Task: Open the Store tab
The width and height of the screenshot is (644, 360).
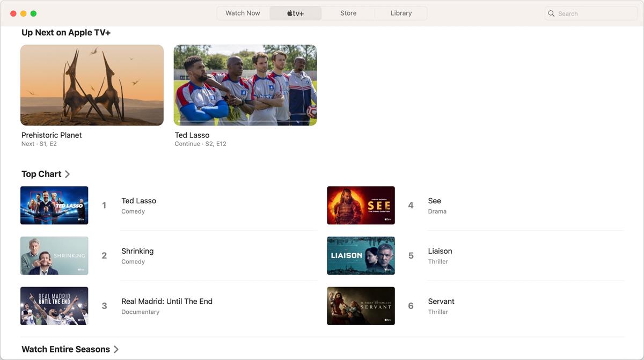Action: (348, 13)
